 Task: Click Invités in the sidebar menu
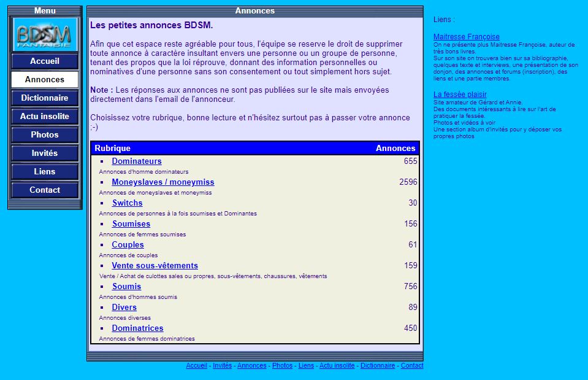click(45, 153)
